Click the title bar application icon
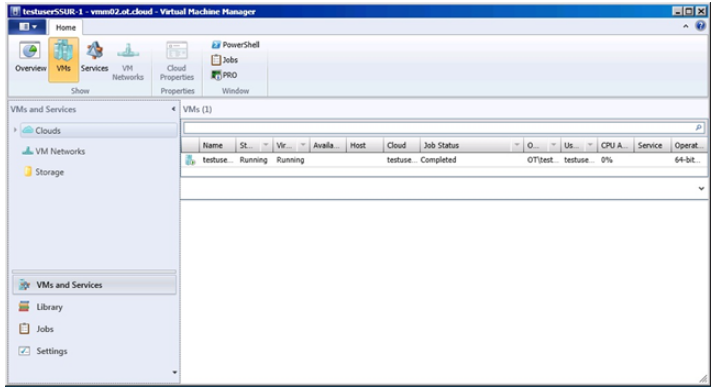 (x=15, y=12)
